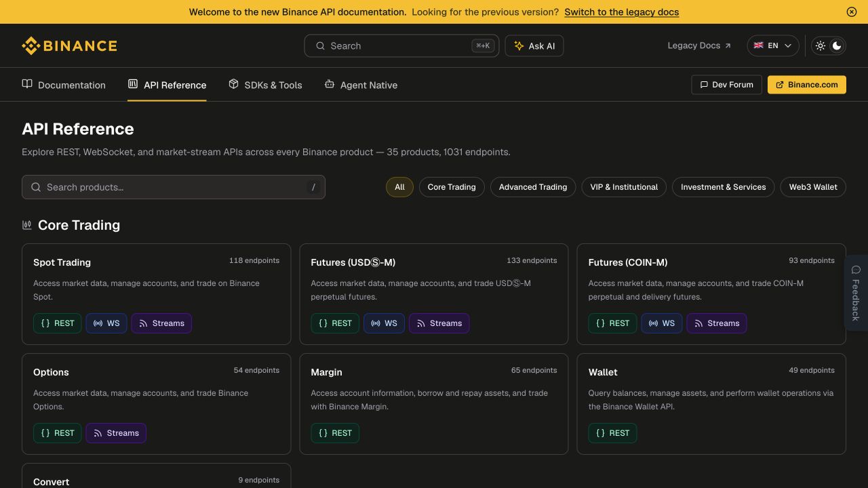Click '54 endpoints' on Options card

256,370
